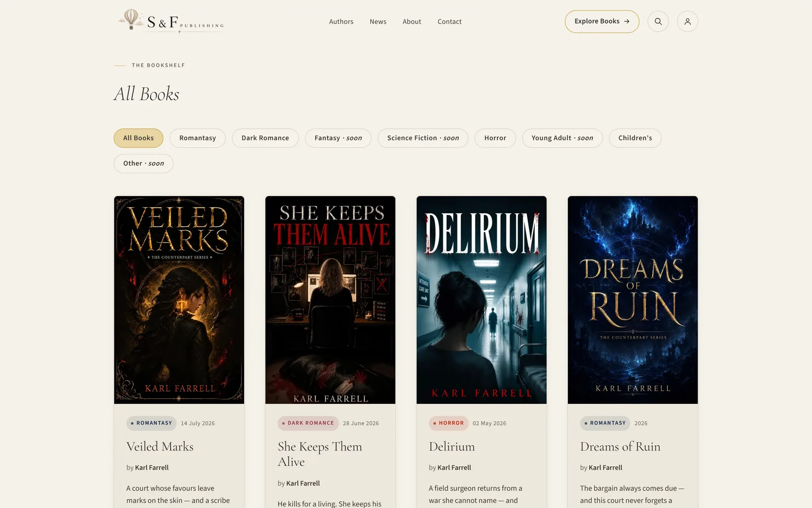This screenshot has height=508, width=812.
Task: Filter books by Horror
Action: [x=495, y=138]
